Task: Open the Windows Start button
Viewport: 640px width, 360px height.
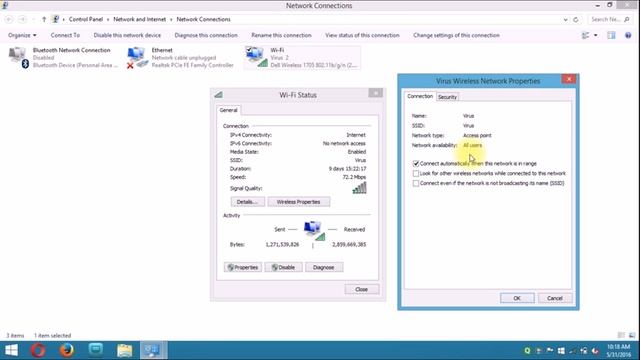Action: click(x=11, y=350)
